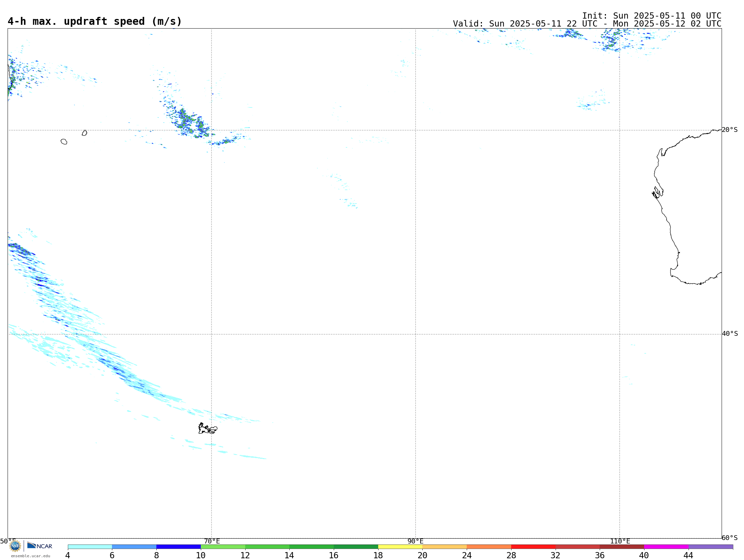The width and height of the screenshot is (744, 560).
Task: Click the light cyan 4-6 m/s swatch
Action: (x=90, y=547)
